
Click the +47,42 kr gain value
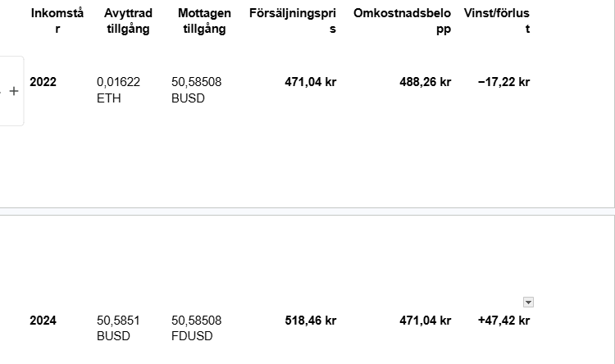tap(503, 321)
